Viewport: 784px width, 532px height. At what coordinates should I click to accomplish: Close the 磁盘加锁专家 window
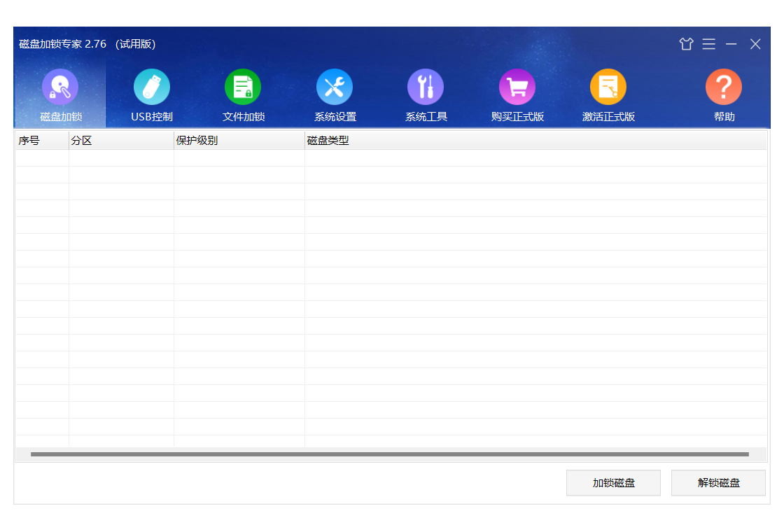click(x=755, y=44)
